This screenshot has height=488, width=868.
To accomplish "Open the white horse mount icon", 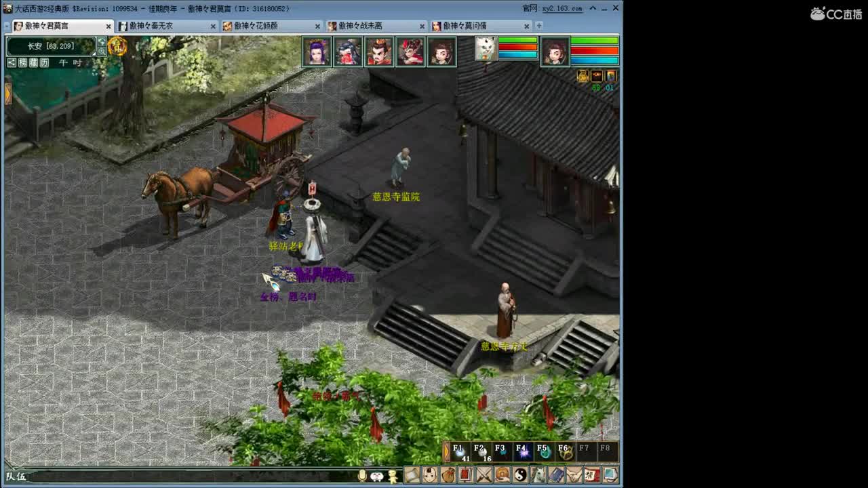I will (538, 475).
